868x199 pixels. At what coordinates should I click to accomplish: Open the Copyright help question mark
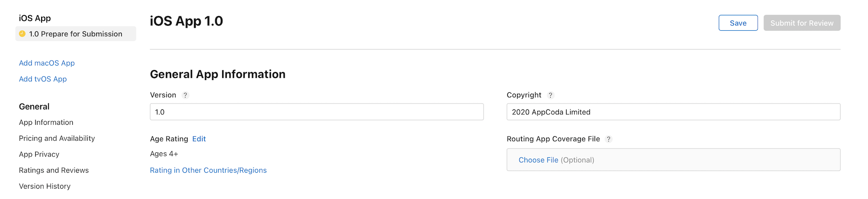pyautogui.click(x=550, y=95)
